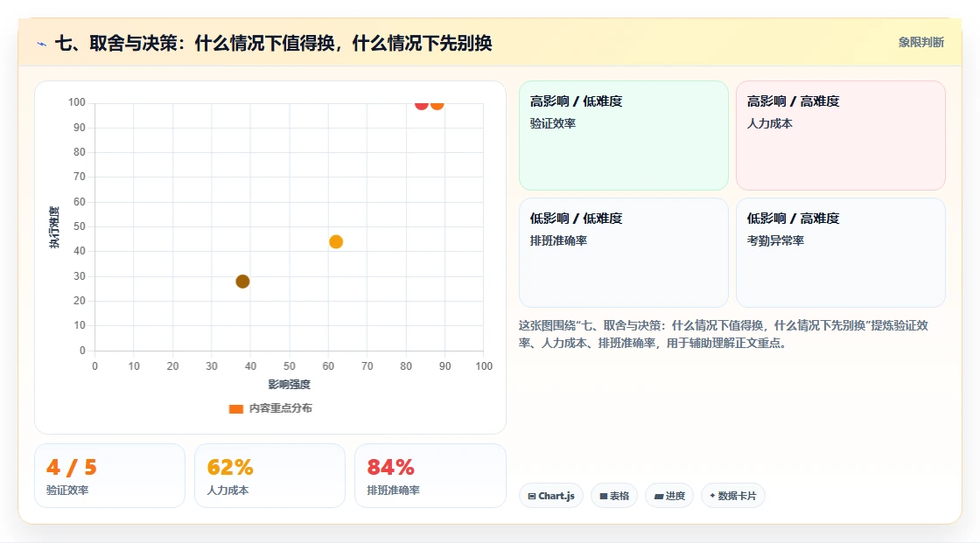Click the 表格 tag chip
Viewport: 980px width, 543px height.
pos(614,496)
